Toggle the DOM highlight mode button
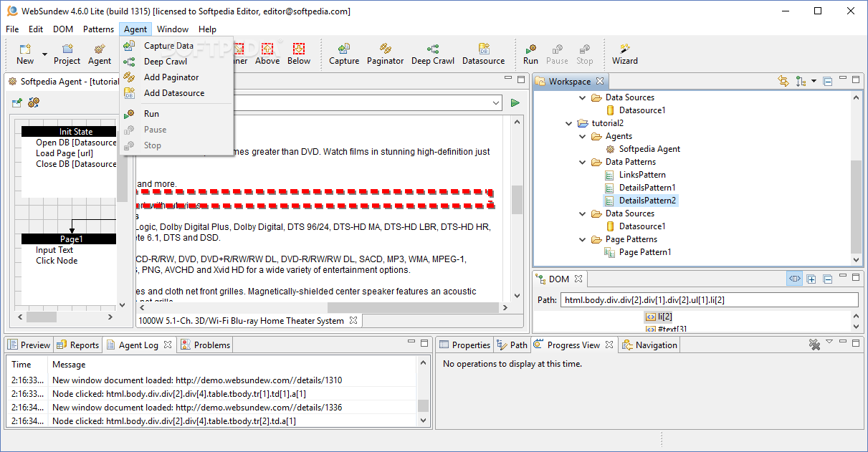This screenshot has height=452, width=868. (x=794, y=279)
